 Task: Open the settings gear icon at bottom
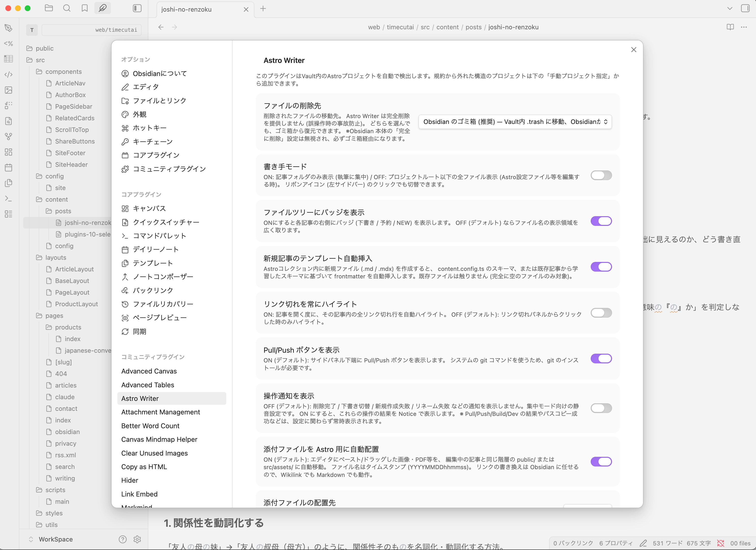pyautogui.click(x=137, y=539)
